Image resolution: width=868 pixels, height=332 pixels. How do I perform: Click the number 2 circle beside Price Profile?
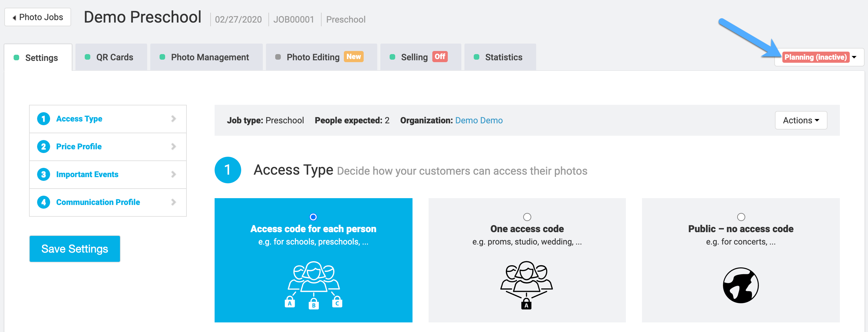tap(44, 147)
